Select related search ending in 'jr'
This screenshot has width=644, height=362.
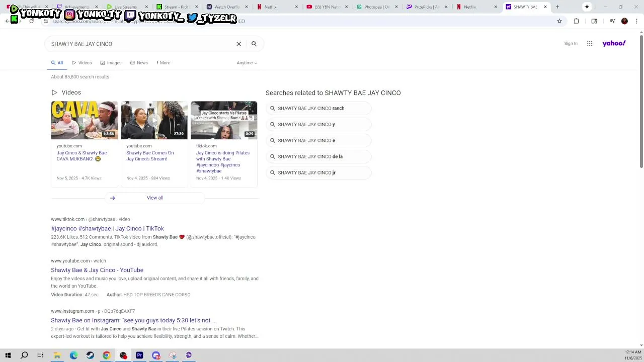318,173
